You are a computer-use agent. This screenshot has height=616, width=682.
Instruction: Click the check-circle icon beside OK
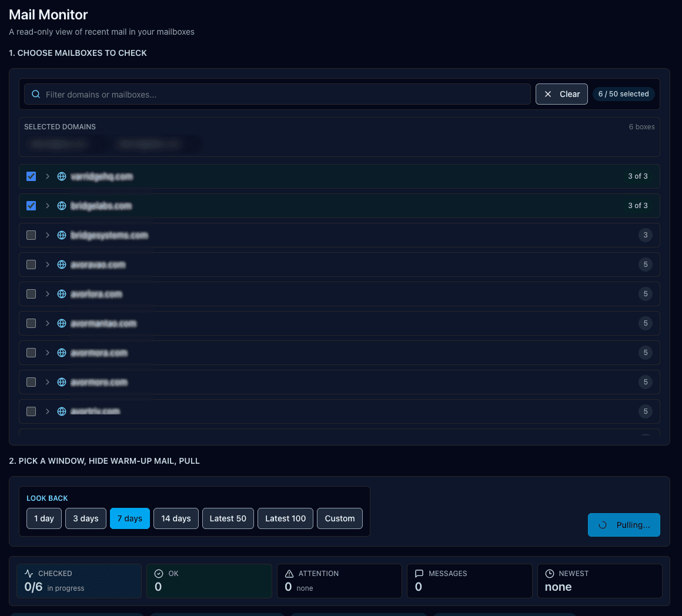pyautogui.click(x=159, y=574)
